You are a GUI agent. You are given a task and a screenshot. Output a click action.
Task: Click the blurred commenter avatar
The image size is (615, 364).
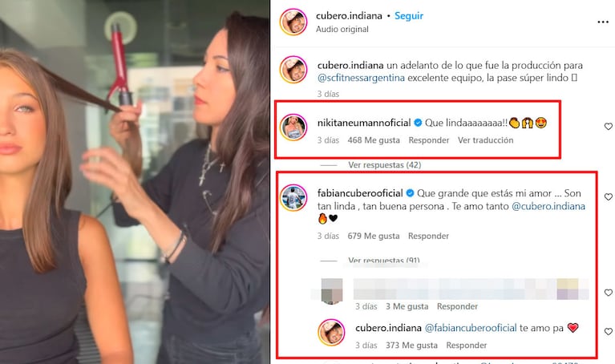(332, 291)
